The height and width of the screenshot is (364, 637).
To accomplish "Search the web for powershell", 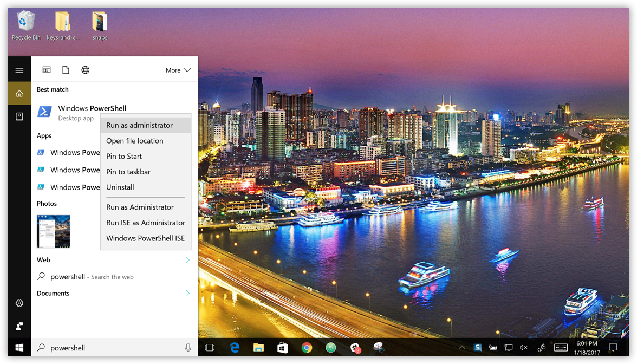I will [92, 277].
